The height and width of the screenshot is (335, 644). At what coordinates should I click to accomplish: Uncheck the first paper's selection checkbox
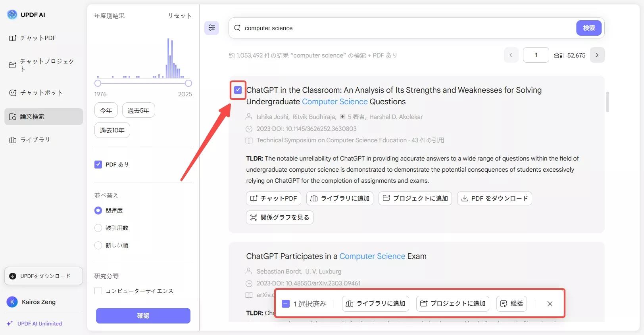(x=238, y=90)
